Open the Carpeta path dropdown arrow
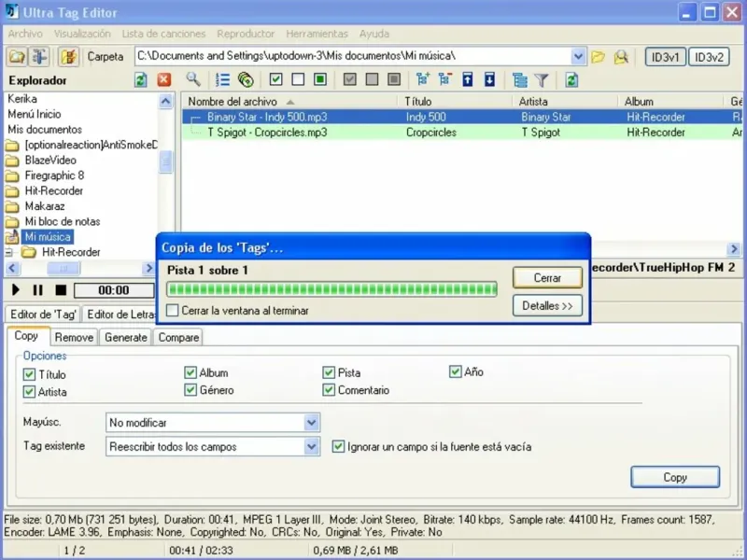 [578, 57]
